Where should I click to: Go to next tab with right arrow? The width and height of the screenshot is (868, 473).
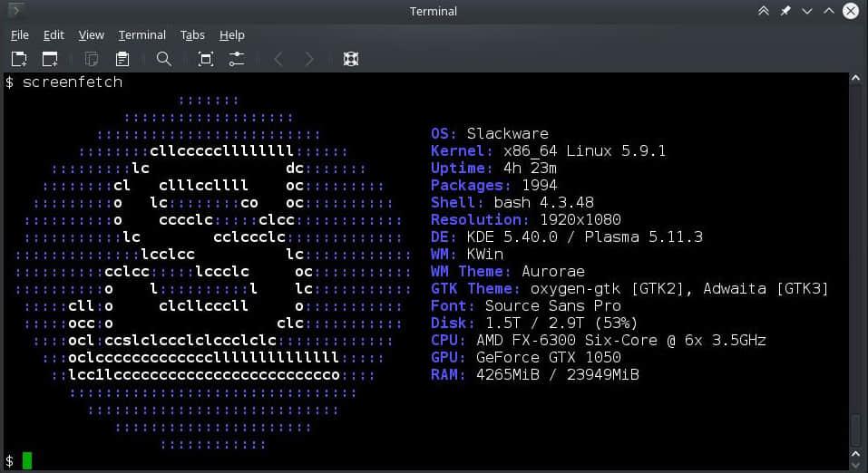[309, 59]
